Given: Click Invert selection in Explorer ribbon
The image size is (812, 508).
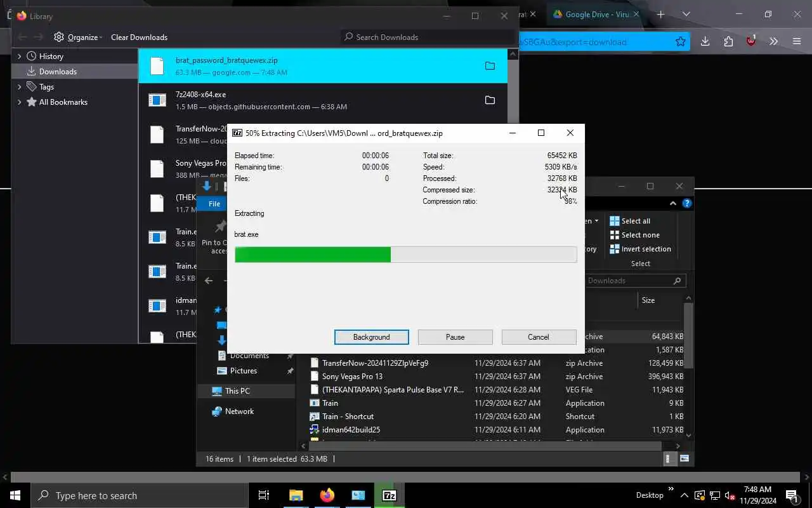Looking at the screenshot, I should click(x=639, y=249).
